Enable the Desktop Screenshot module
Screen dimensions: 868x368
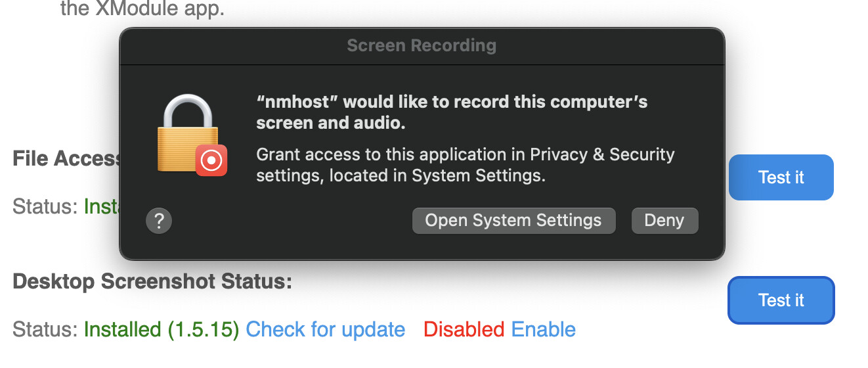544,329
